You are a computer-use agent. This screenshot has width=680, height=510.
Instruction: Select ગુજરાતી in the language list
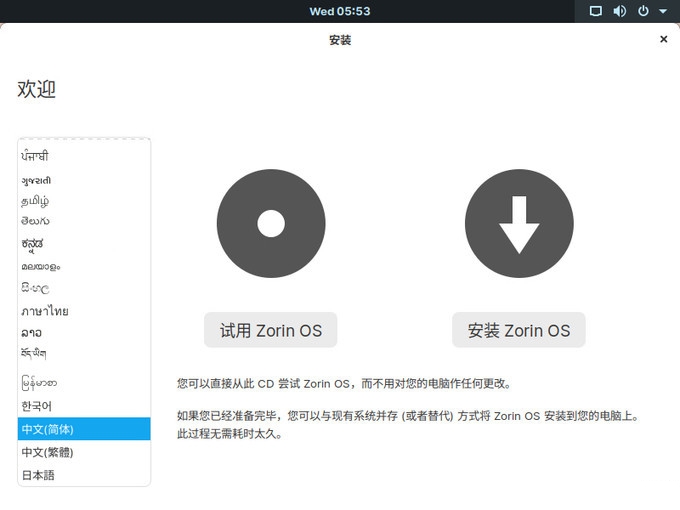(84, 180)
